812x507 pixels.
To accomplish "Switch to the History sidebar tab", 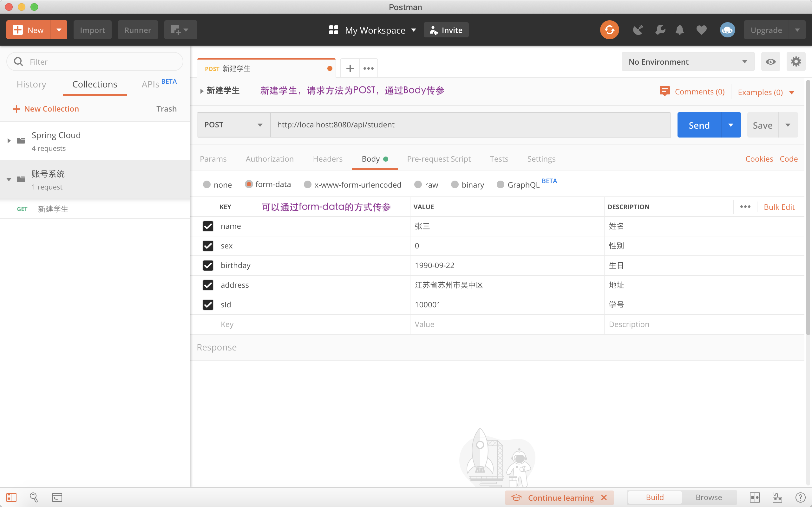I will pyautogui.click(x=31, y=85).
